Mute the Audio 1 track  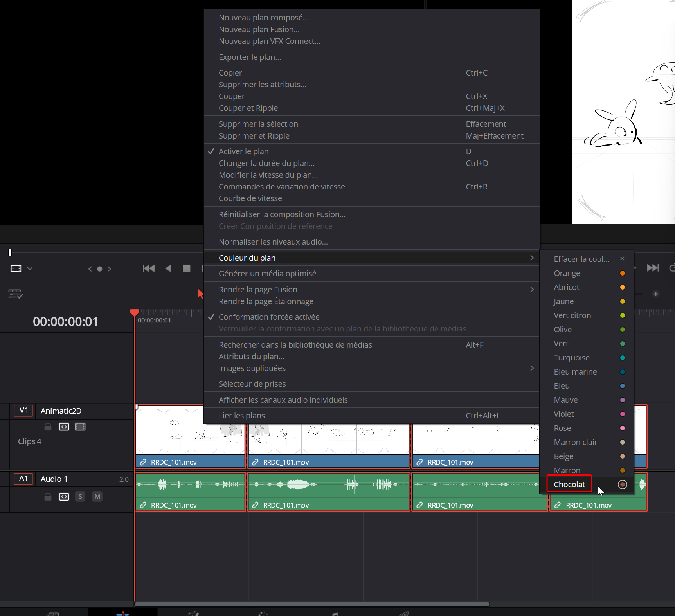(97, 497)
